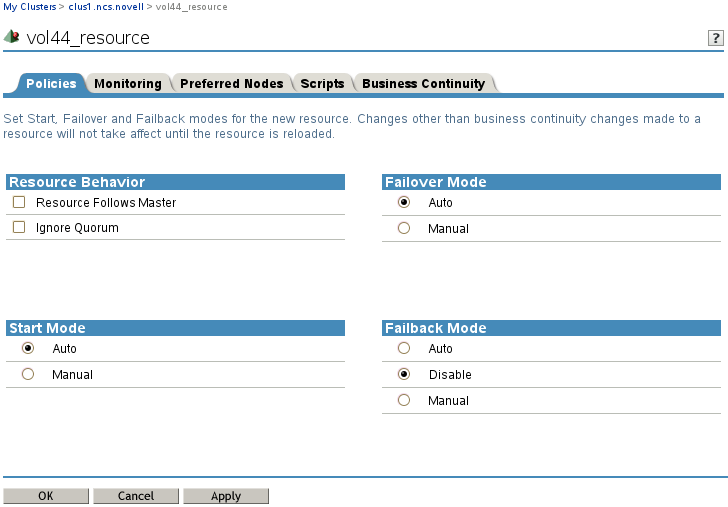The width and height of the screenshot is (728, 507).
Task: Click the Cancel button
Action: (136, 496)
